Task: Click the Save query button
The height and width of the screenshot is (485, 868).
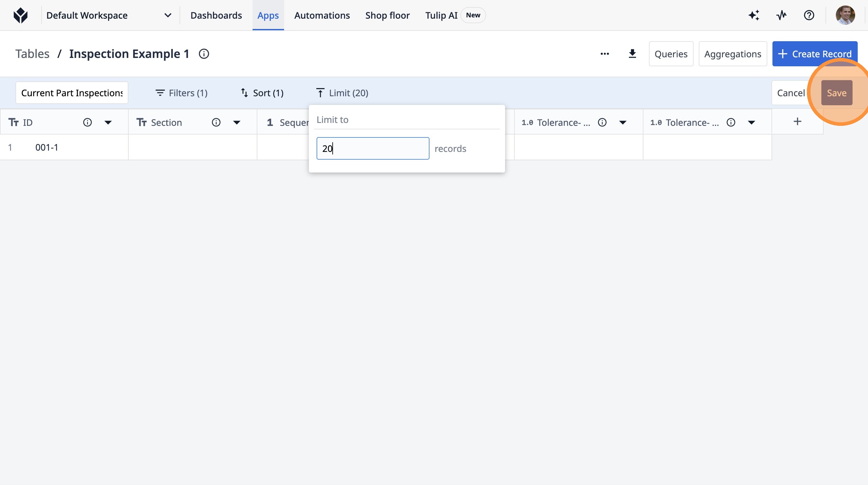Action: pos(836,93)
